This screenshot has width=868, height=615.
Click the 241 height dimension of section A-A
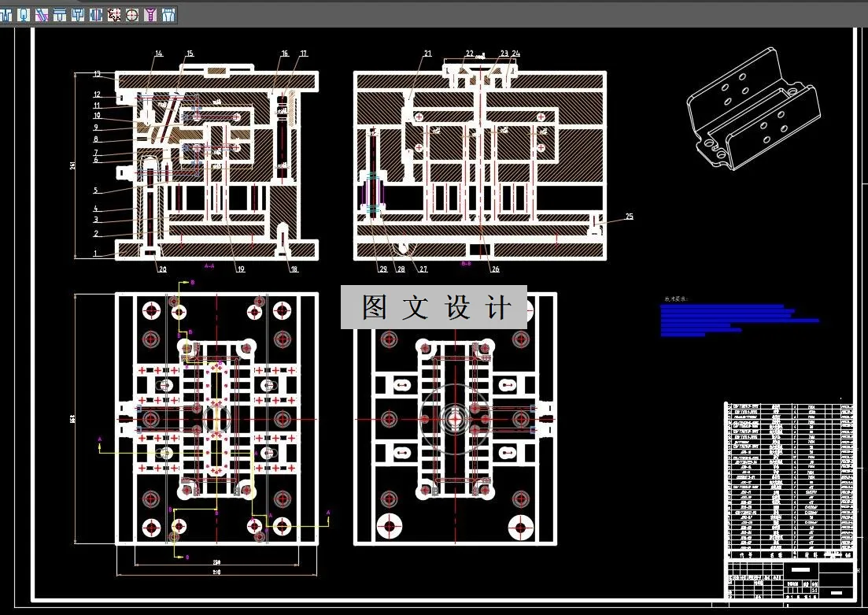tap(73, 165)
